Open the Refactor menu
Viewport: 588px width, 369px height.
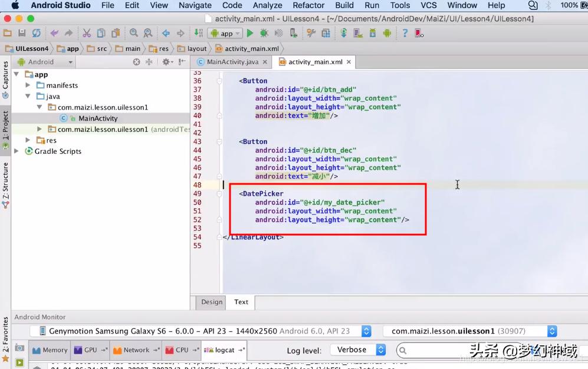308,5
